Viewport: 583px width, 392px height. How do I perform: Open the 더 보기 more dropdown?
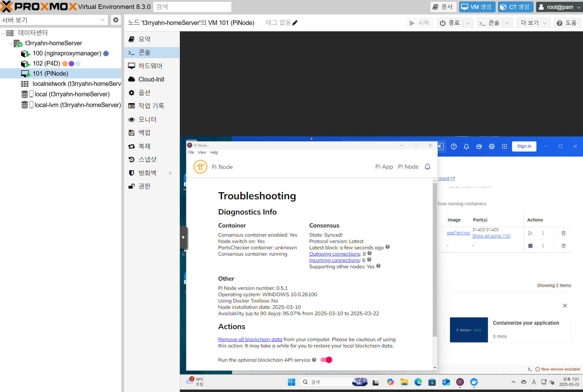533,23
